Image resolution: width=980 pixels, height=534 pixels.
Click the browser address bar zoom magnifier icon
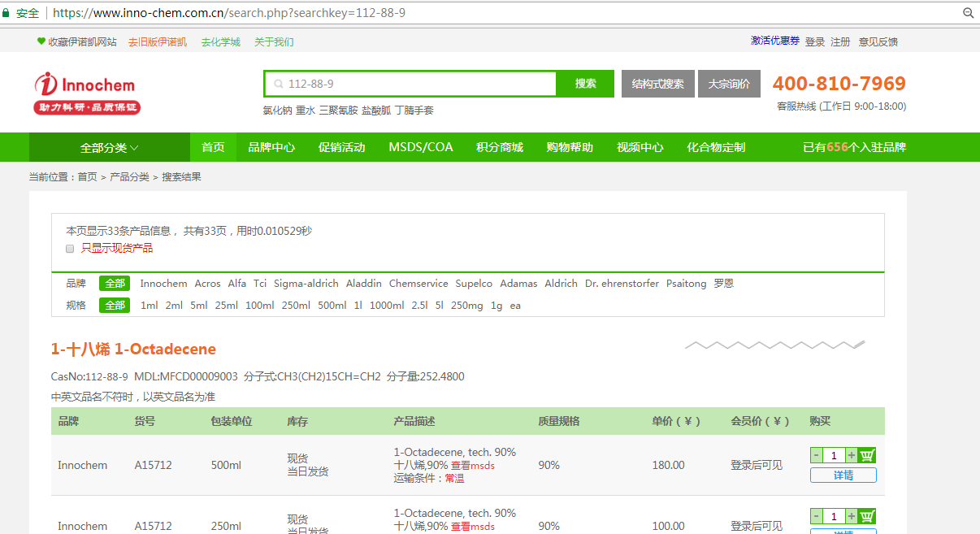(968, 13)
